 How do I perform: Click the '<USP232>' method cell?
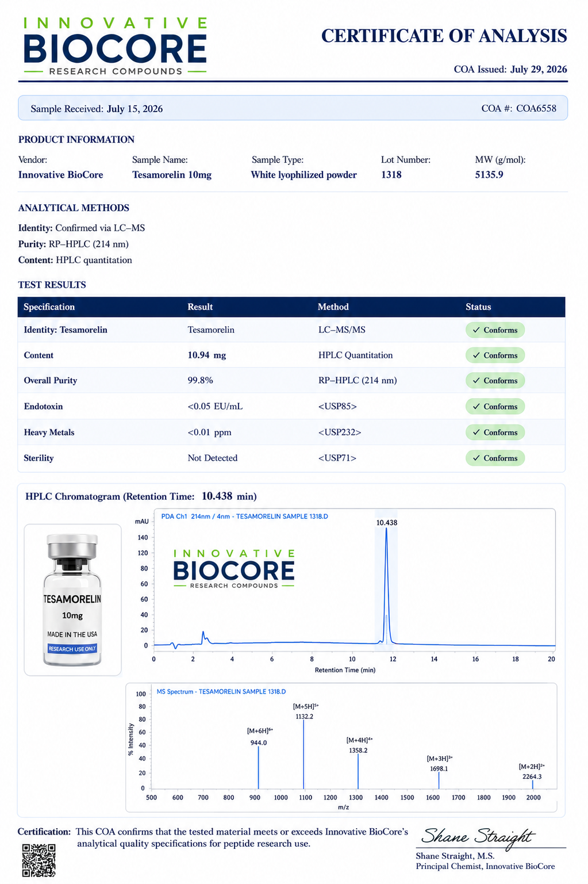(x=340, y=433)
